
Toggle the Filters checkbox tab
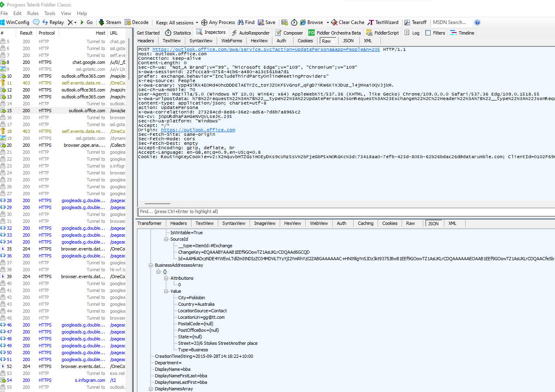(435, 33)
